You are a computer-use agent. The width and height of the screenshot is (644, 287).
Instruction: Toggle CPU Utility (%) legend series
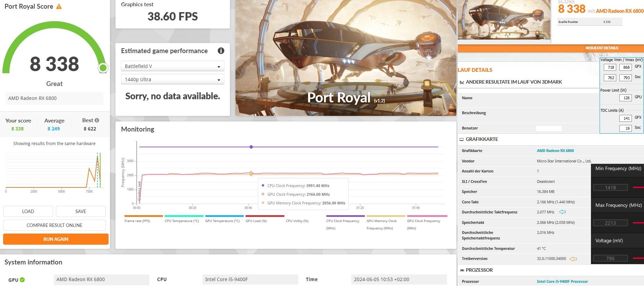click(297, 221)
